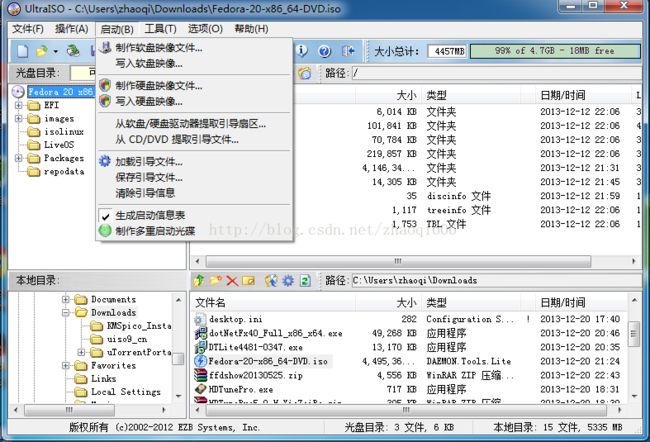Click the Open CD/DVD disc toolbar icon
This screenshot has width=650, height=442.
pyautogui.click(x=73, y=51)
